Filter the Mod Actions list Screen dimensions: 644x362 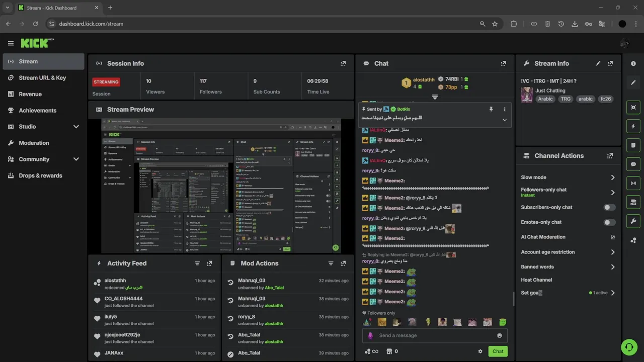click(331, 263)
